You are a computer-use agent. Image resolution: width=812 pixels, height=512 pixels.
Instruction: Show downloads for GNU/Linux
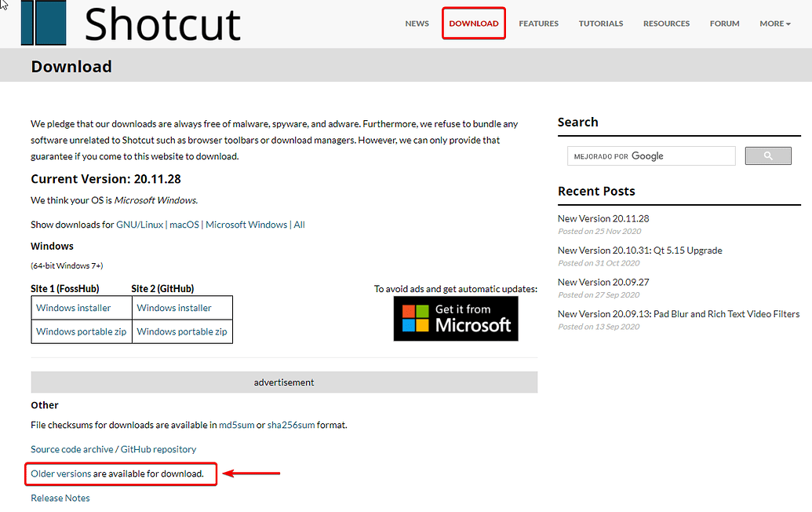click(x=140, y=225)
